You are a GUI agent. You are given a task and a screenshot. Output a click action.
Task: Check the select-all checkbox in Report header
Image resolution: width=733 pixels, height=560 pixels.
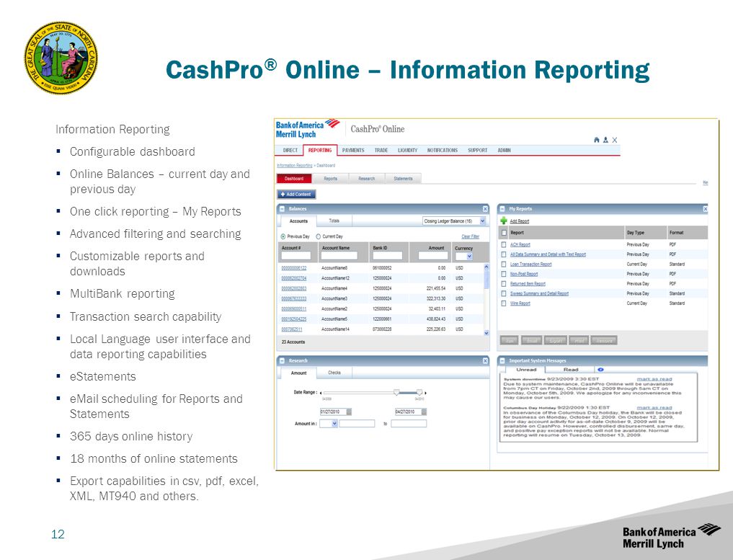[x=504, y=233]
